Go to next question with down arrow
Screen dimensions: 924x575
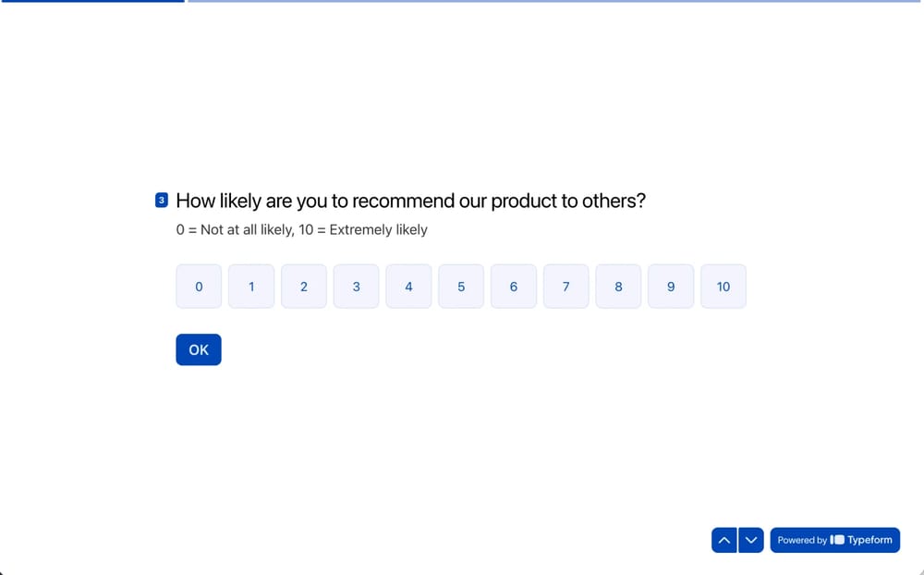coord(751,540)
